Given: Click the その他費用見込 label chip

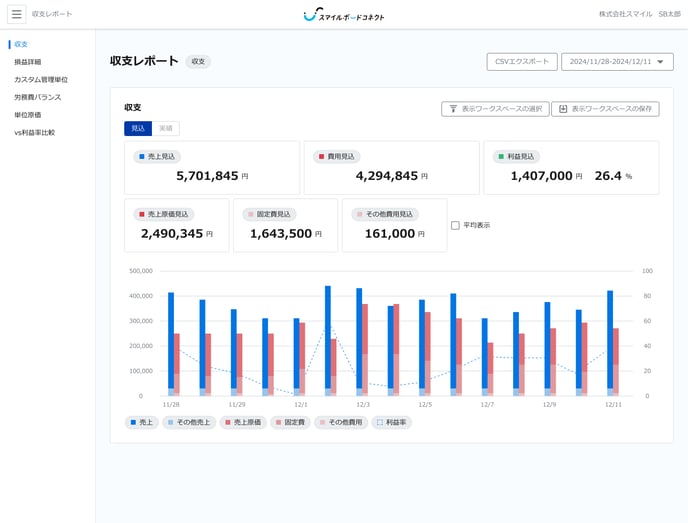Looking at the screenshot, I should pyautogui.click(x=385, y=215).
